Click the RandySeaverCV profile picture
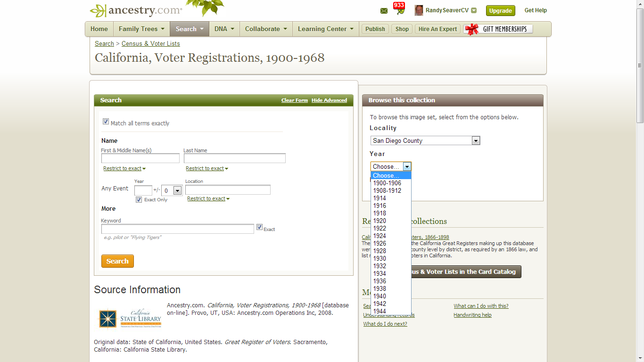644x362 pixels. coord(419,10)
